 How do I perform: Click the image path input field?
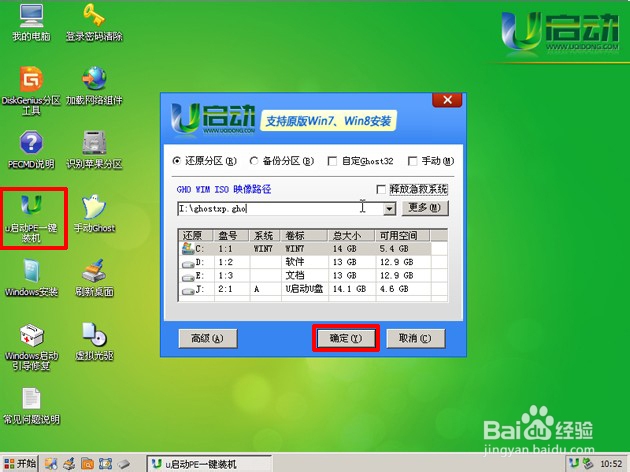click(x=280, y=208)
